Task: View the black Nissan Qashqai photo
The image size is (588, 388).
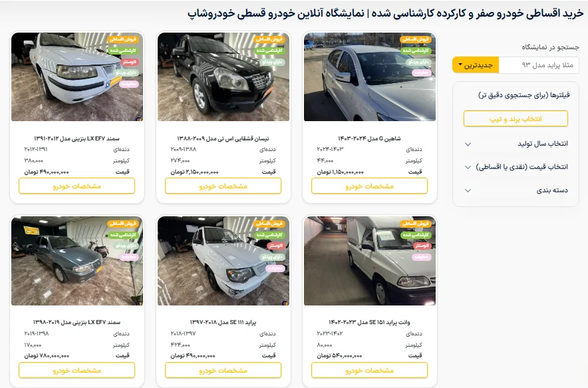Action: coord(223,77)
